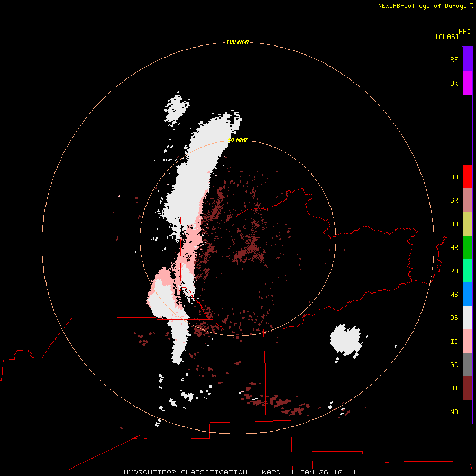The width and height of the screenshot is (476, 476).
Task: Click the dark red BI legend swatch
Action: coord(467,388)
